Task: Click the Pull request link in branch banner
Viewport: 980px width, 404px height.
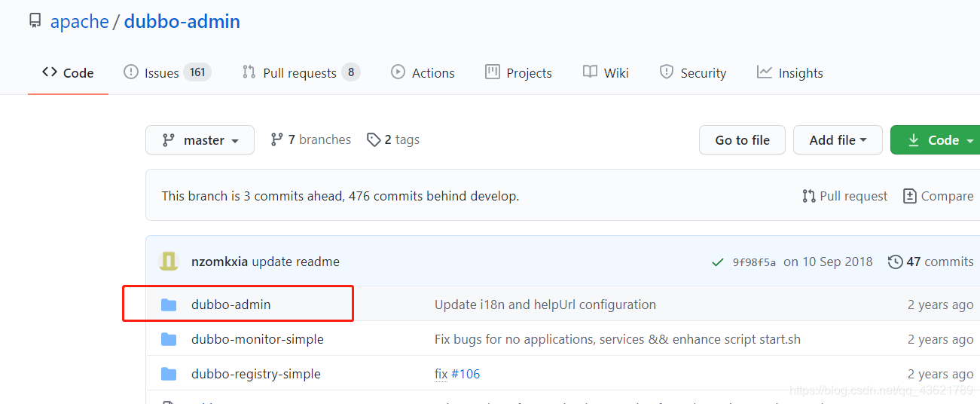Action: (845, 196)
